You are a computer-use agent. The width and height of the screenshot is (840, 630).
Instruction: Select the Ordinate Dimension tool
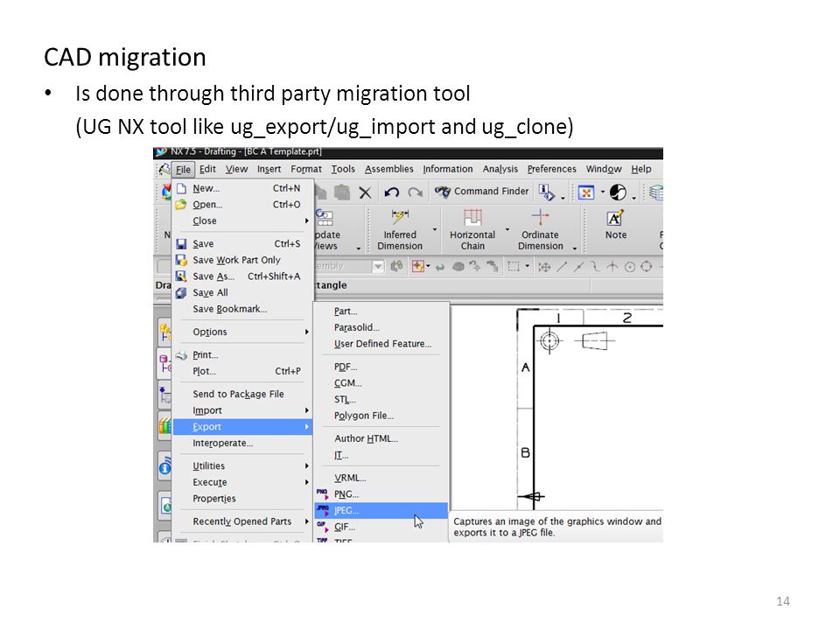pos(540,230)
